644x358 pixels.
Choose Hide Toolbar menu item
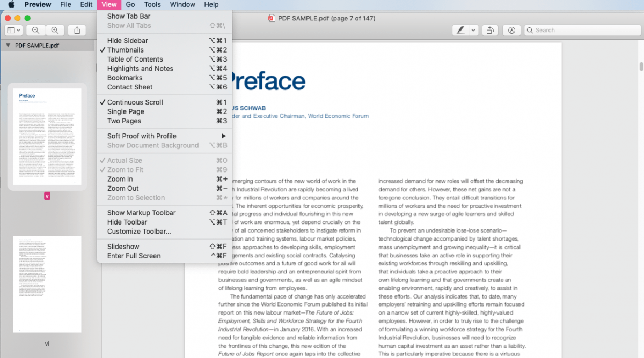165,222
